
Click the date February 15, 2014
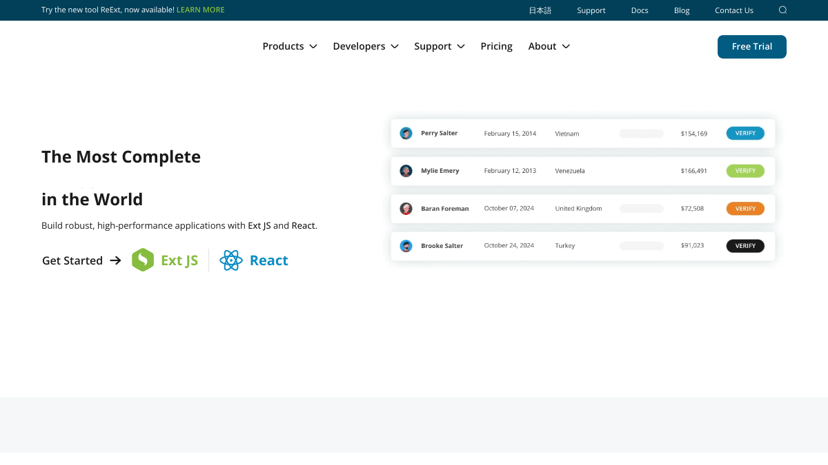pyautogui.click(x=510, y=134)
